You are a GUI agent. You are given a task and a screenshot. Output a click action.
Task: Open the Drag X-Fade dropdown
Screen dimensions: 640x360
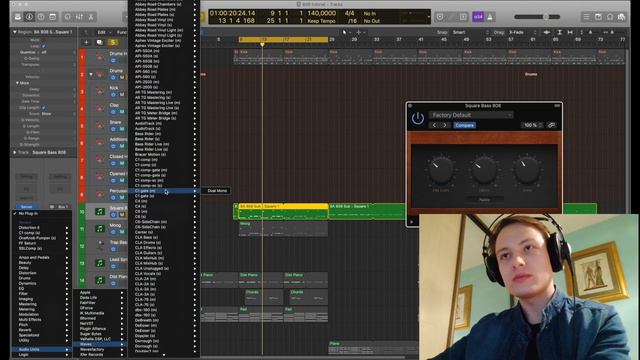[x=522, y=32]
